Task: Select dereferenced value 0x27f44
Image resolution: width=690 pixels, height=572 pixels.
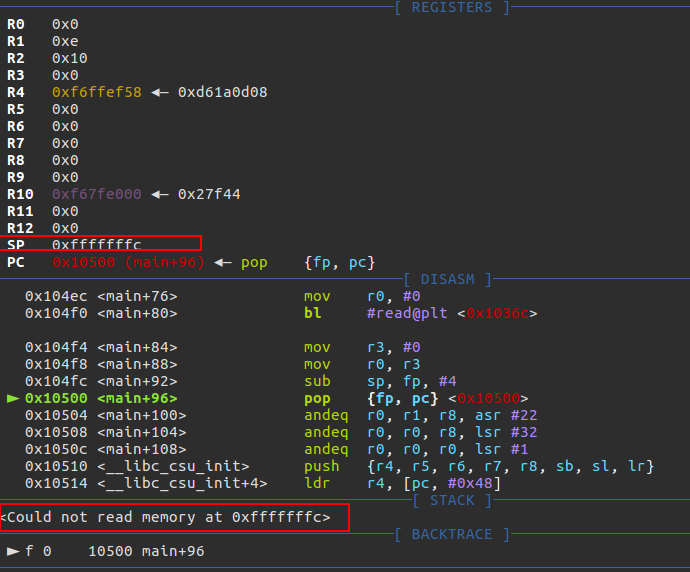Action: tap(209, 194)
